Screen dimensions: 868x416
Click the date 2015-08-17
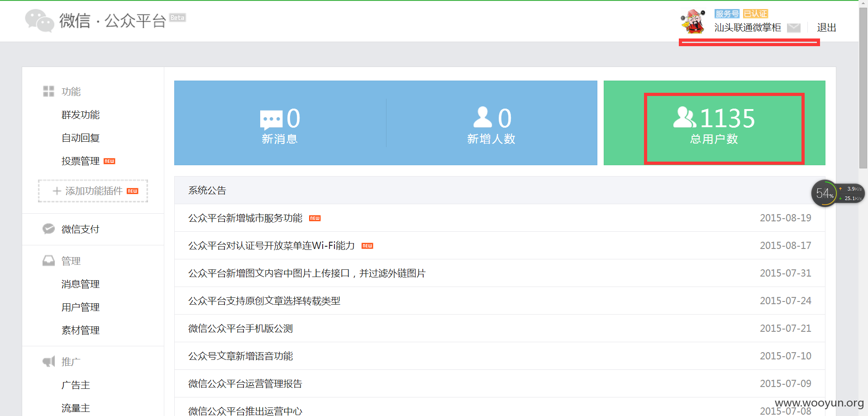pyautogui.click(x=786, y=246)
